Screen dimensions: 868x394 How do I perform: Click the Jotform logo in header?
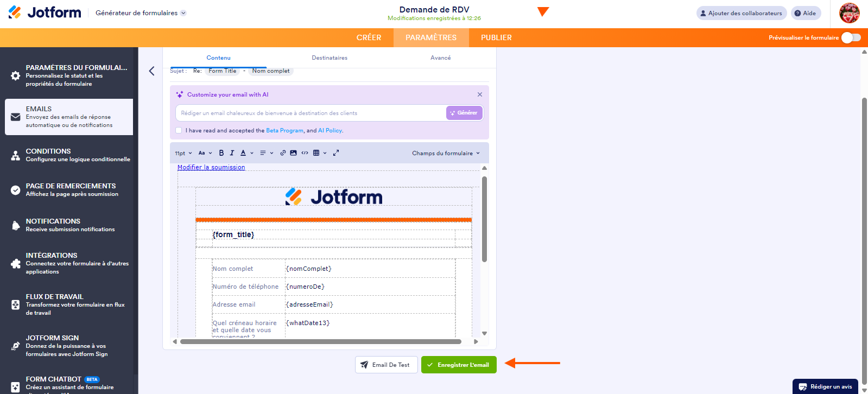tap(45, 12)
